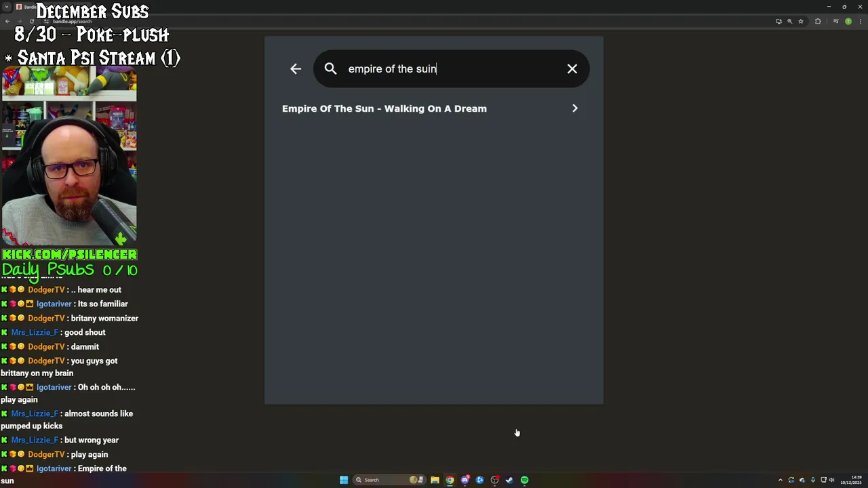Open the taskbar app with the red badge
This screenshot has width=868, height=488.
(494, 480)
